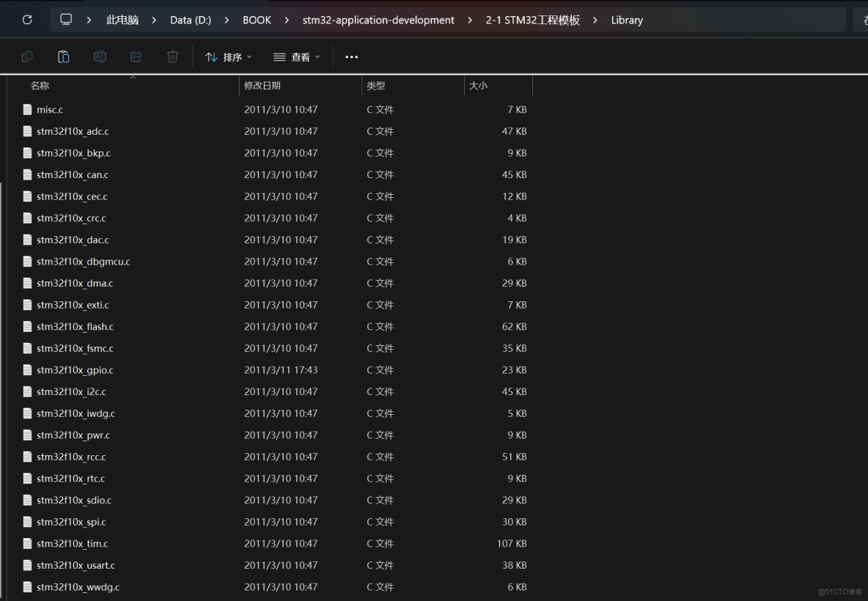Click the rename icon in toolbar
Screen dimensions: 868x601
click(x=100, y=56)
